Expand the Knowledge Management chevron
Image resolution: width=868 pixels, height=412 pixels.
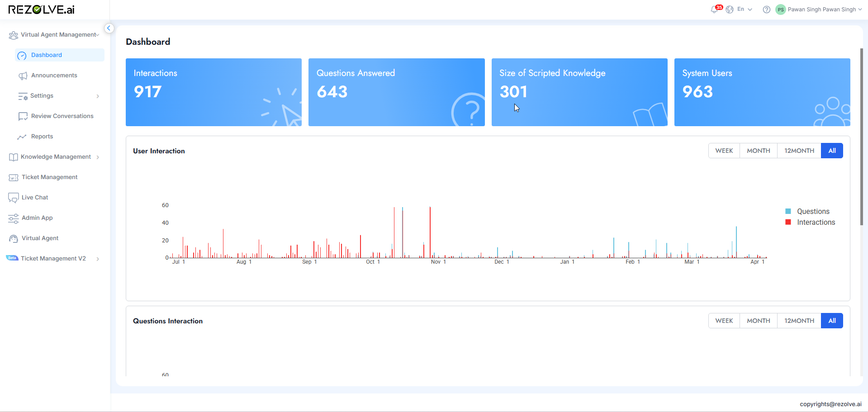point(98,157)
